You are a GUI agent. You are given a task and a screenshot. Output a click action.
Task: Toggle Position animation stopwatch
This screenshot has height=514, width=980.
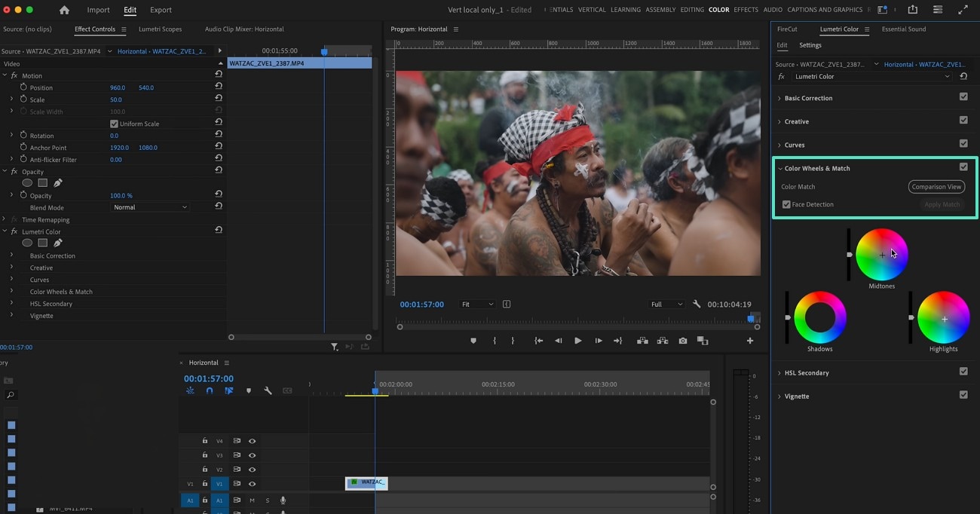[23, 87]
